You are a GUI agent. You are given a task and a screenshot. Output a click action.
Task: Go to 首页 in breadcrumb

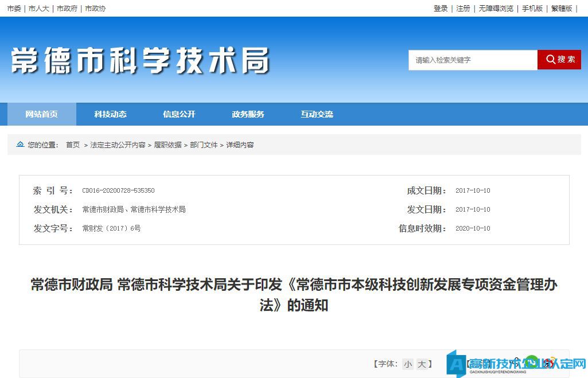(73, 145)
